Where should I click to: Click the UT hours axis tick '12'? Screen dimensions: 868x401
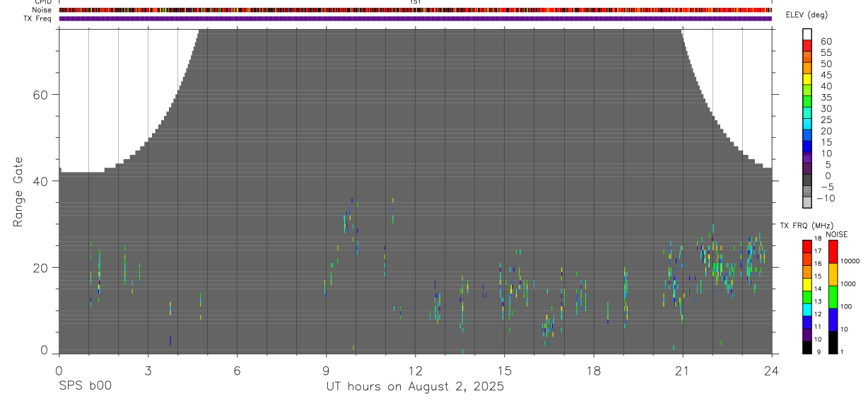[415, 370]
